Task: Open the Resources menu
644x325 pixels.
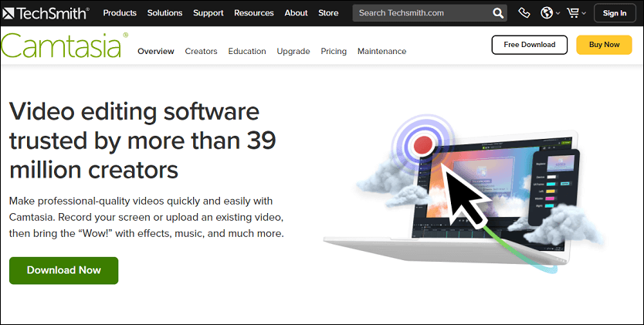Action: (254, 12)
